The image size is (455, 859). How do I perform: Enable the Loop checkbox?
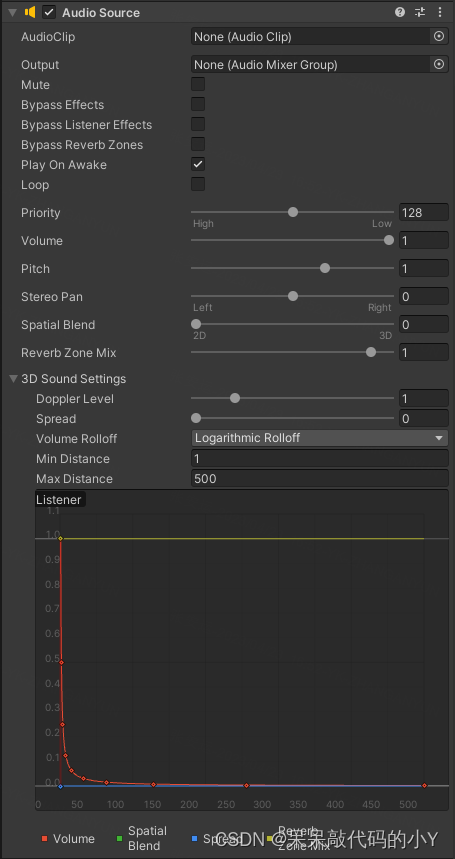tap(198, 184)
